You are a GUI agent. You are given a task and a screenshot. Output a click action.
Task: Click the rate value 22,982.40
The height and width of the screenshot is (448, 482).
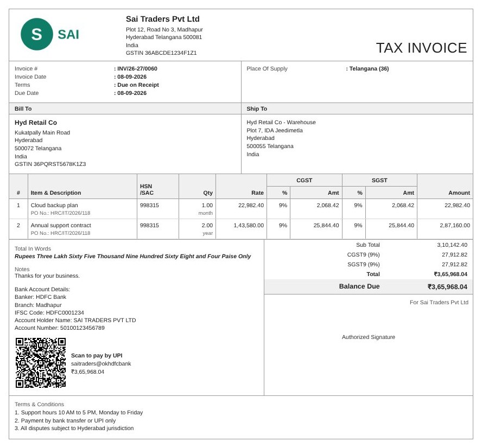pos(251,205)
